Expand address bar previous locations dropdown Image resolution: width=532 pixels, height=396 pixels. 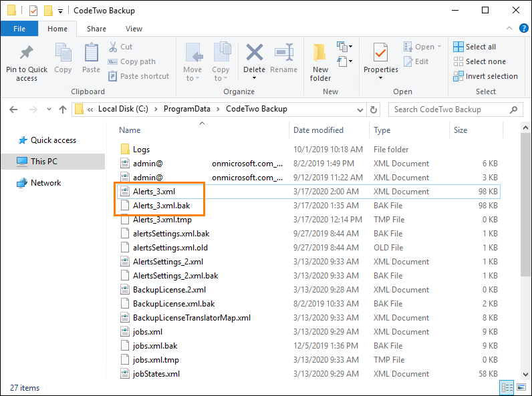coord(360,110)
